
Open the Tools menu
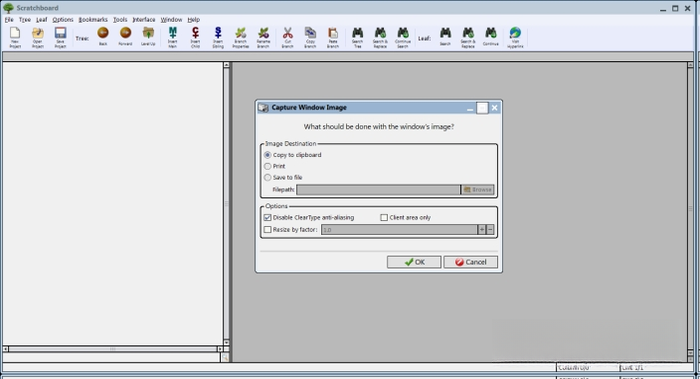pos(120,20)
